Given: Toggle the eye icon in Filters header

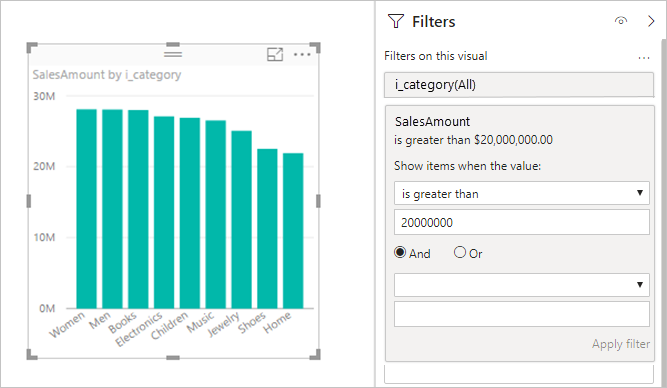Looking at the screenshot, I should [621, 21].
